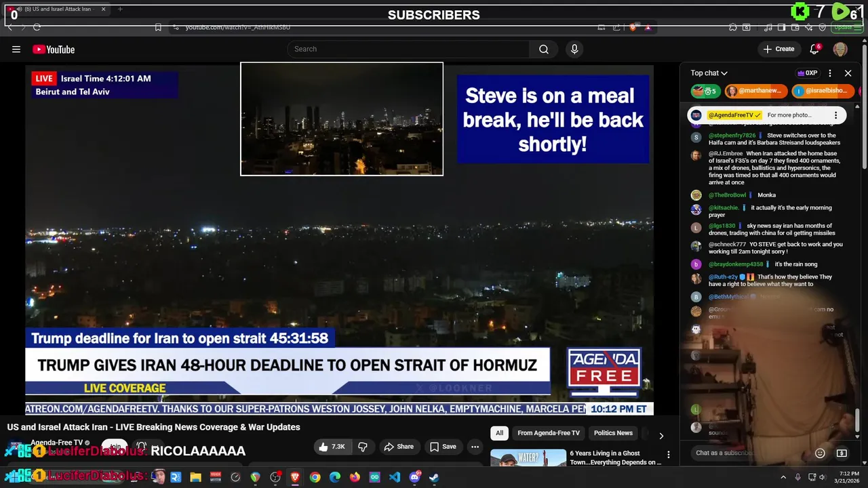Select the Politics News chip
The image size is (868, 488).
[613, 433]
